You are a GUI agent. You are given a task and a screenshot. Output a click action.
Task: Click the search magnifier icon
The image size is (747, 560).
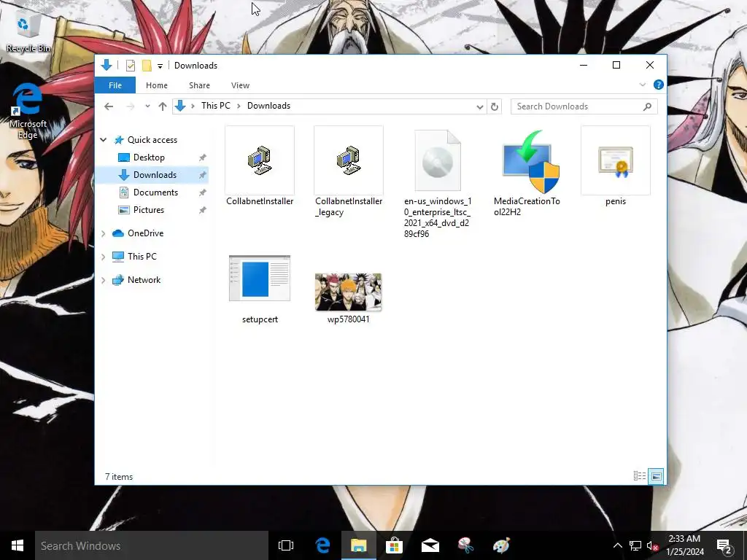pyautogui.click(x=648, y=106)
